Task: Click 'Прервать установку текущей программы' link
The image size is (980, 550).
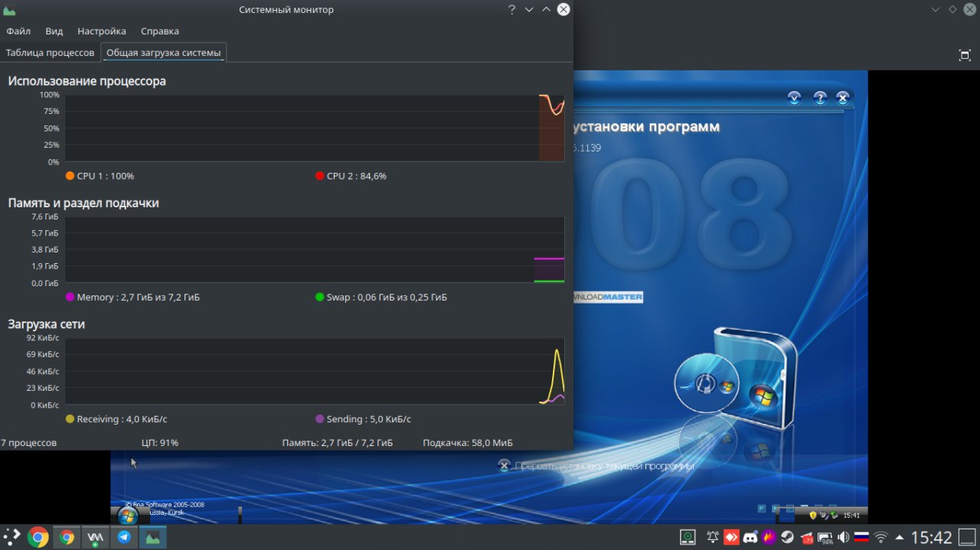Action: [x=604, y=466]
